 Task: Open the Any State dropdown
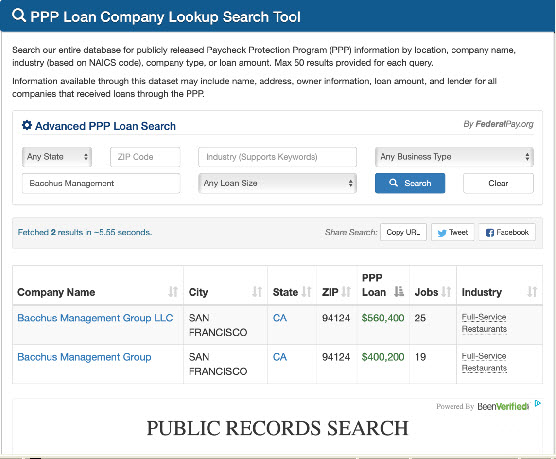tap(57, 157)
